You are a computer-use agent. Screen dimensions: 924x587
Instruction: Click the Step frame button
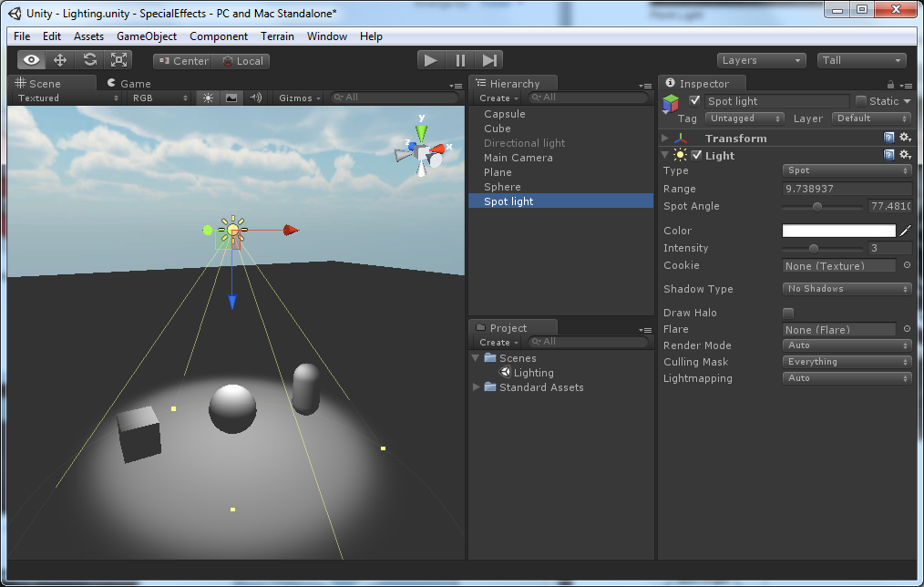pos(489,60)
